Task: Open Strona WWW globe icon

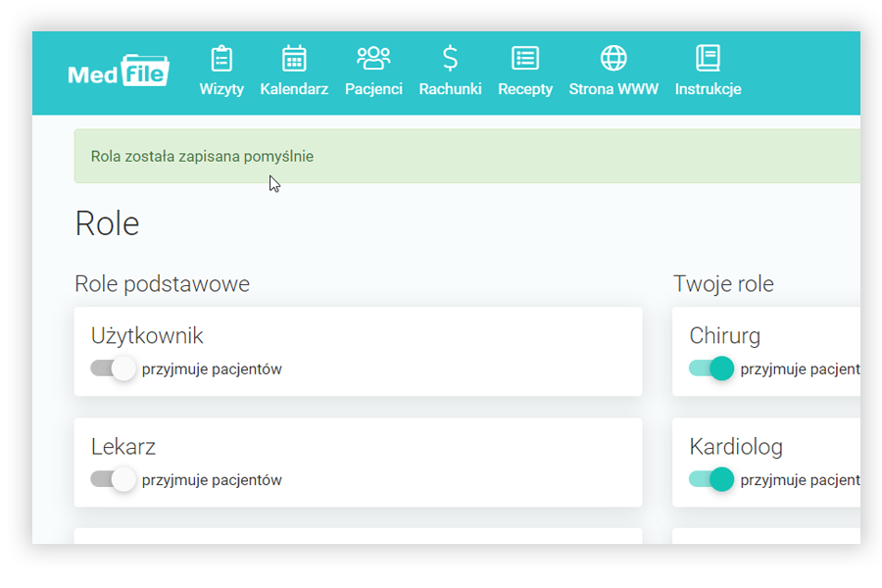Action: coord(613,59)
